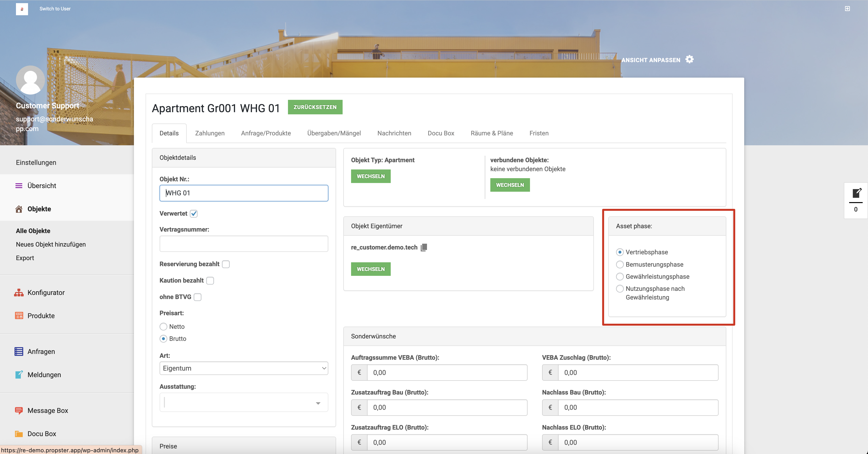
Task: Click the Message Box chat icon
Action: tap(19, 410)
